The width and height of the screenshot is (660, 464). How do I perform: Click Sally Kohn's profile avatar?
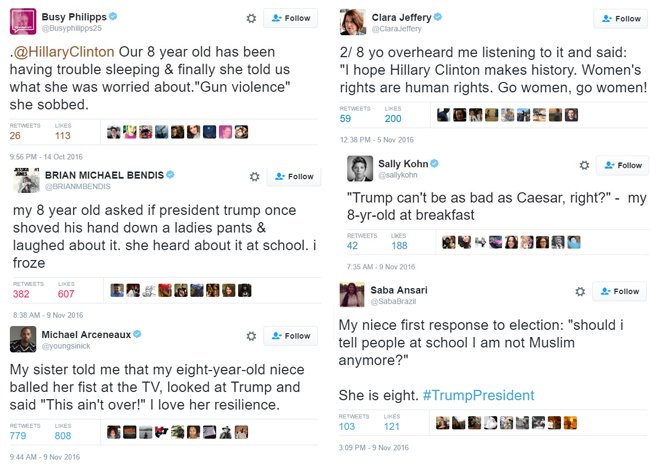pyautogui.click(x=360, y=168)
